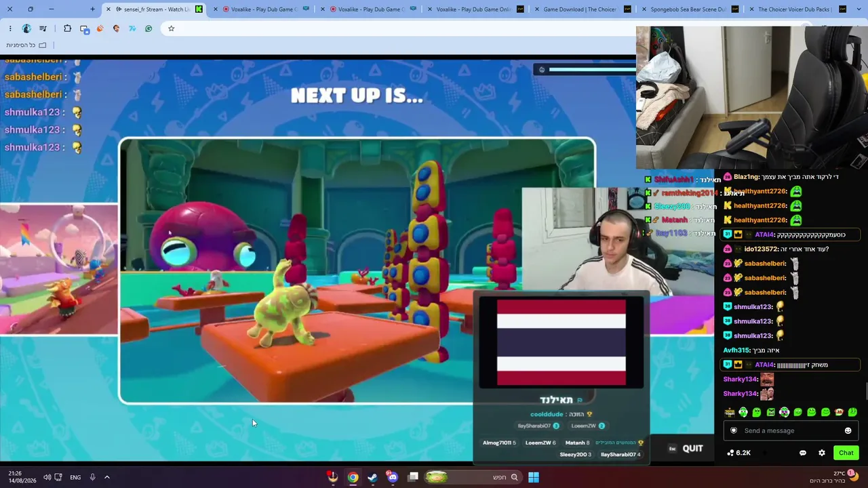Open Blaz1ng's profile in chat
Screen dimensions: 868x488
coord(746,177)
